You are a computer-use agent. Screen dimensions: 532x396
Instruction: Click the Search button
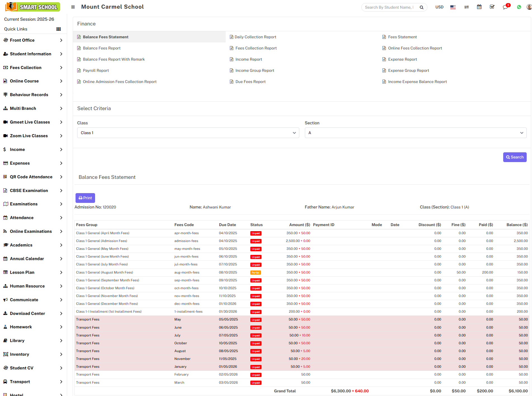[515, 157]
